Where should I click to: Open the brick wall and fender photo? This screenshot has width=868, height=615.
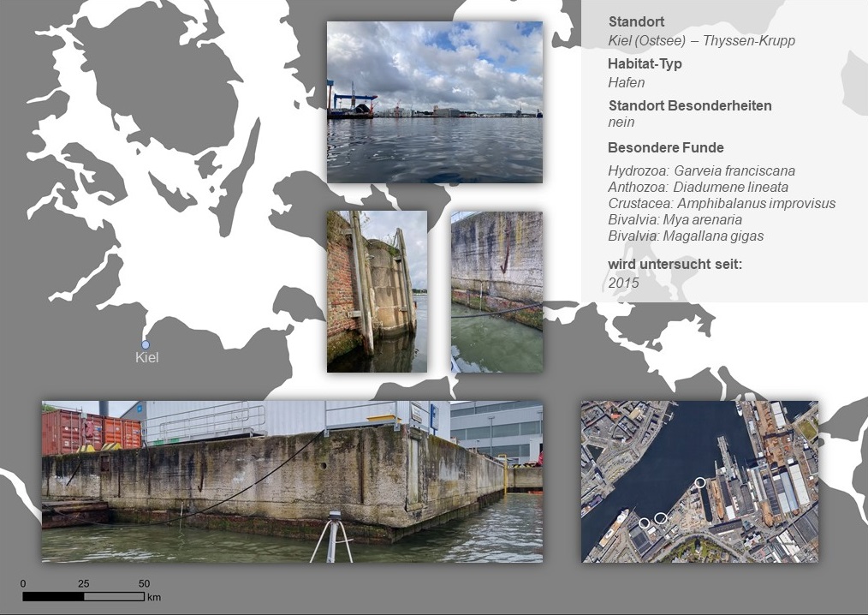coord(377,291)
